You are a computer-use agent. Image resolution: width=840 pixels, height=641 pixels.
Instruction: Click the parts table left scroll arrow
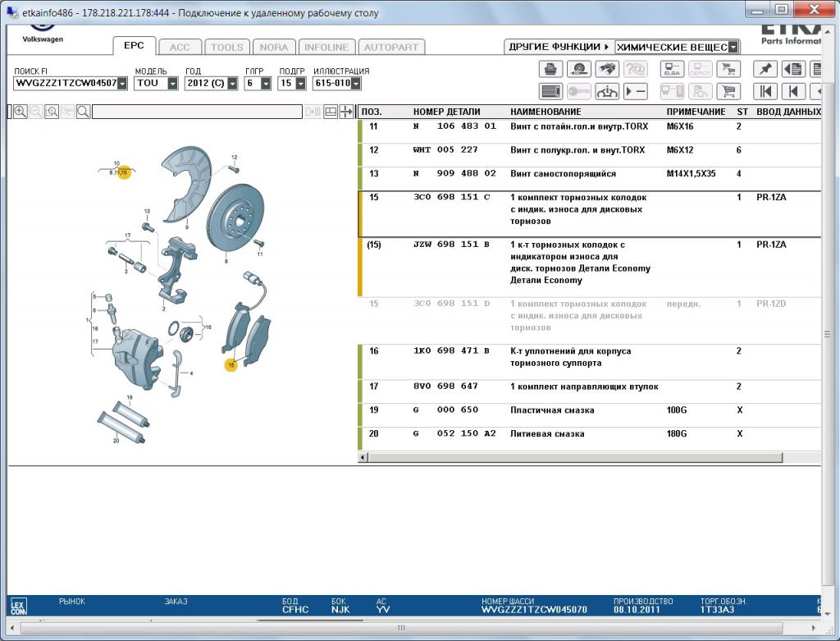tap(363, 457)
